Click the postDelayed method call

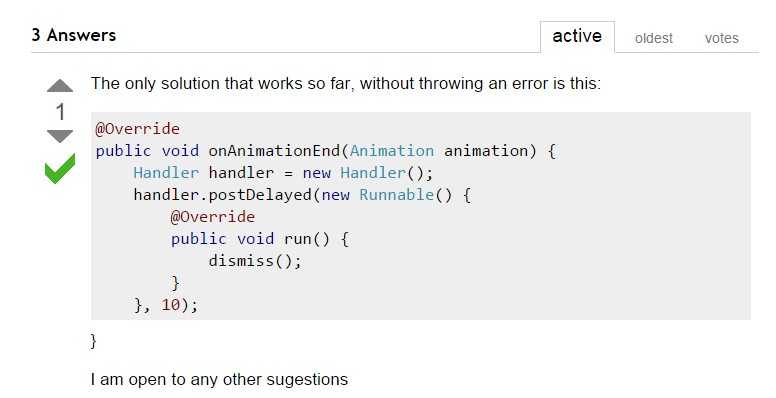[x=260, y=195]
